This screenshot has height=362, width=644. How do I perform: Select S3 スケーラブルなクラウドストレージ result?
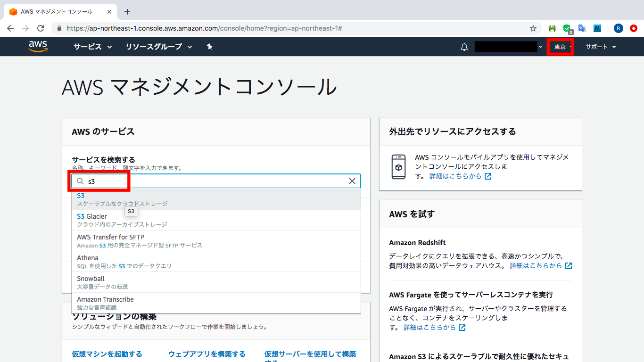click(216, 199)
